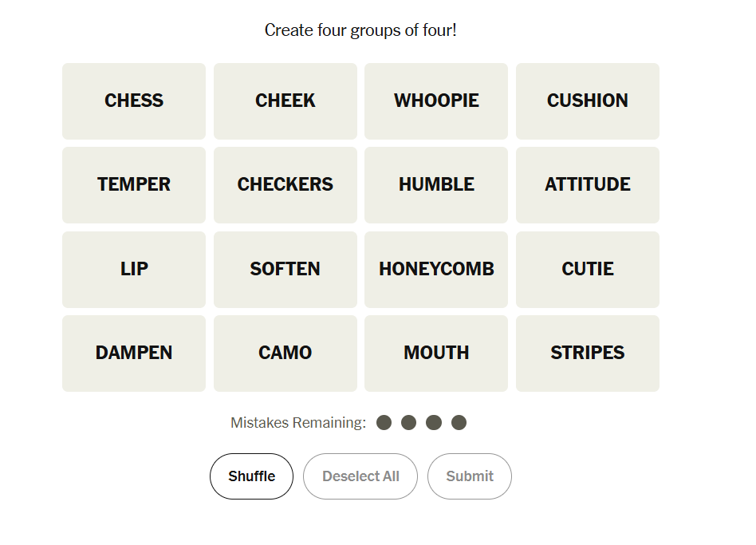Choose the CAMO tile

pyautogui.click(x=285, y=353)
